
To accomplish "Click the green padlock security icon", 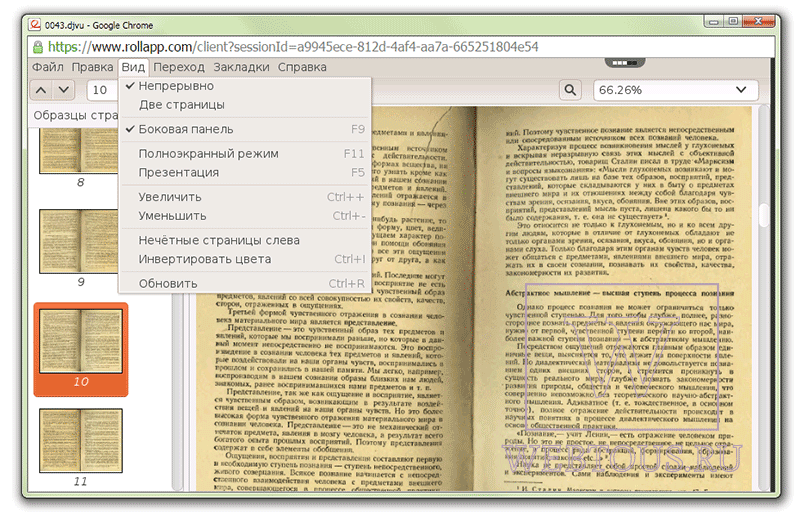I will tap(38, 47).
